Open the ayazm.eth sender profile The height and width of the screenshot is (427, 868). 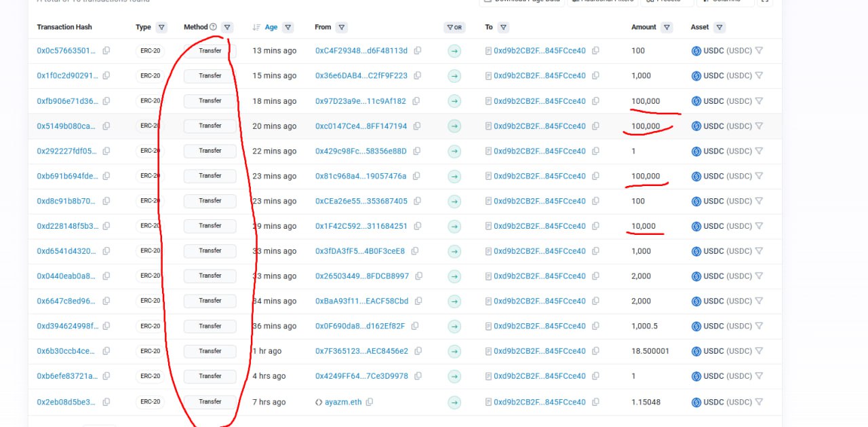click(343, 402)
